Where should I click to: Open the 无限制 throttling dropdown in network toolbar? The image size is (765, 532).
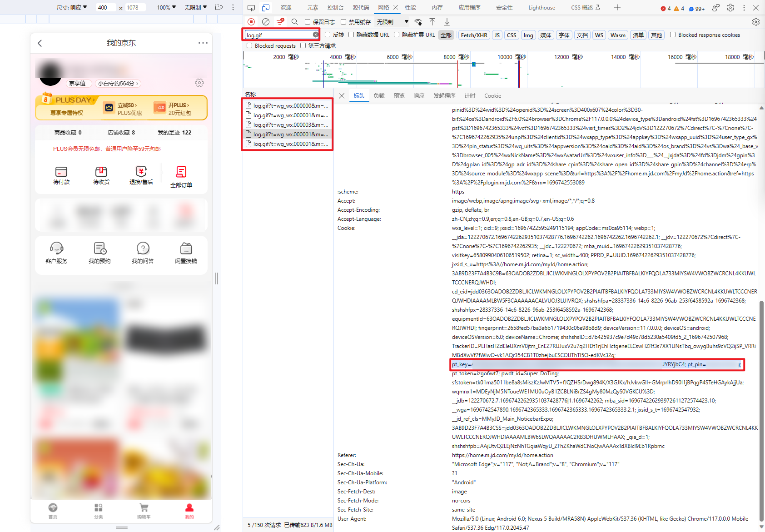pos(392,22)
